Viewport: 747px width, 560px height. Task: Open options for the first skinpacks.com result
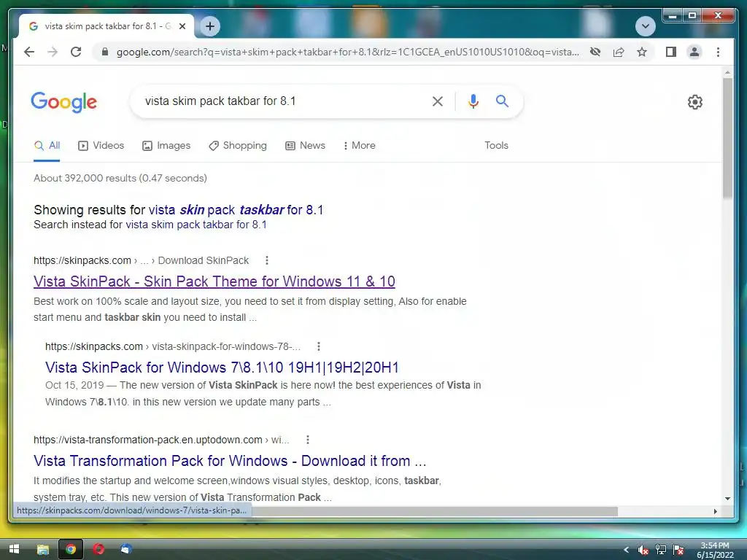(267, 260)
